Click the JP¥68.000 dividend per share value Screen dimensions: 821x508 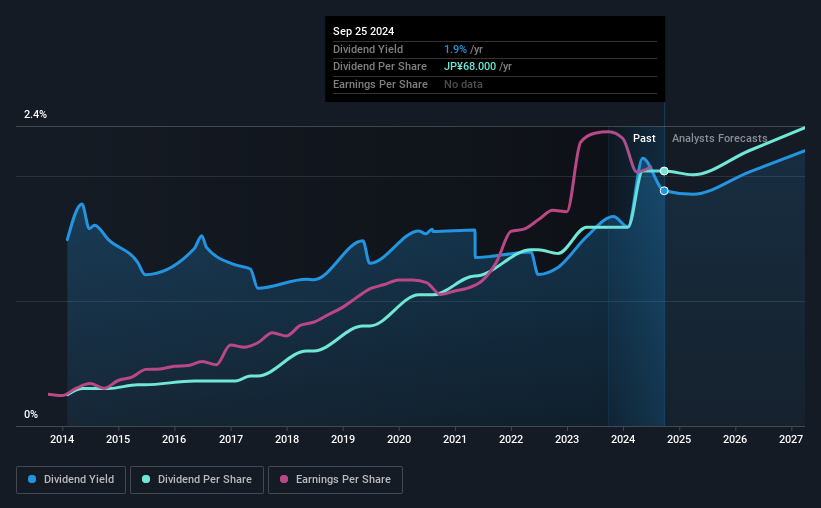470,67
